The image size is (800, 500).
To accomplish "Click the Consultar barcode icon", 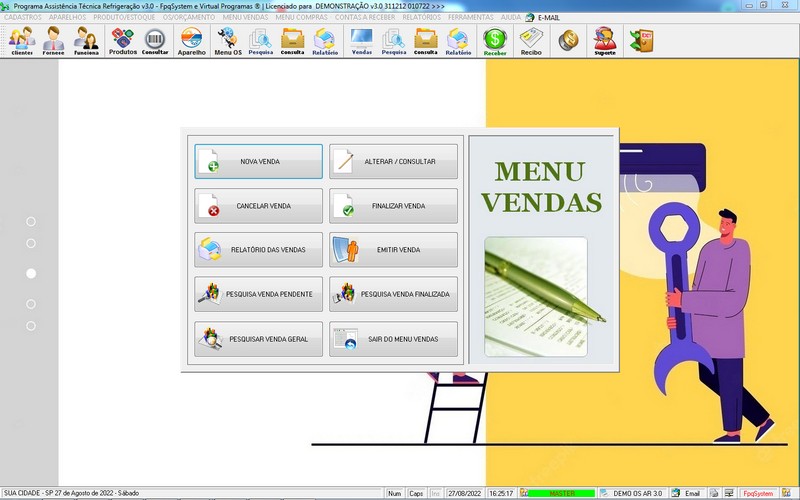I will click(155, 41).
